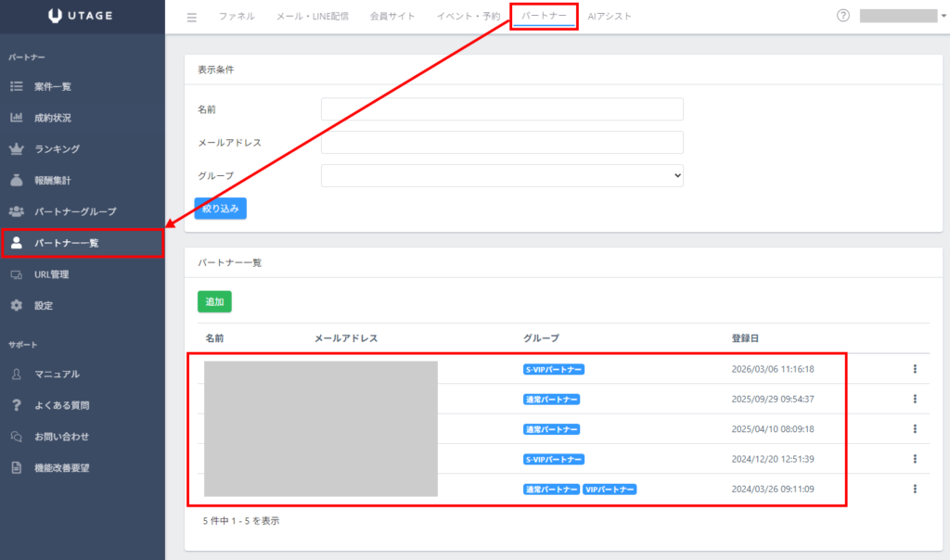Go to the AIアシスト tab

(610, 17)
